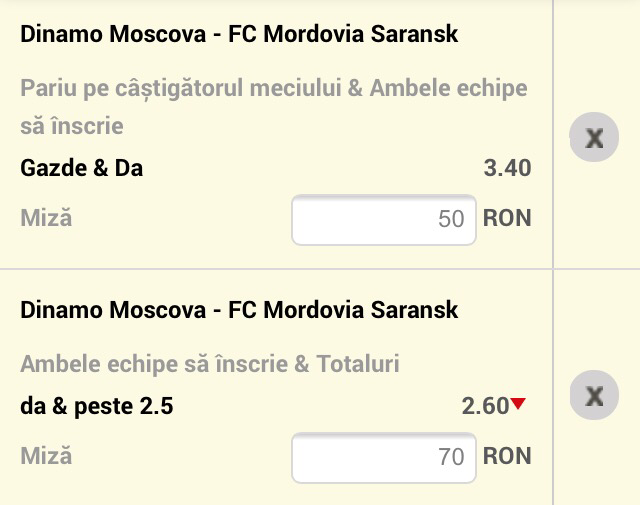Viewport: 640px width, 505px height.
Task: Click the RON currency label beside stake 70
Action: tap(507, 456)
